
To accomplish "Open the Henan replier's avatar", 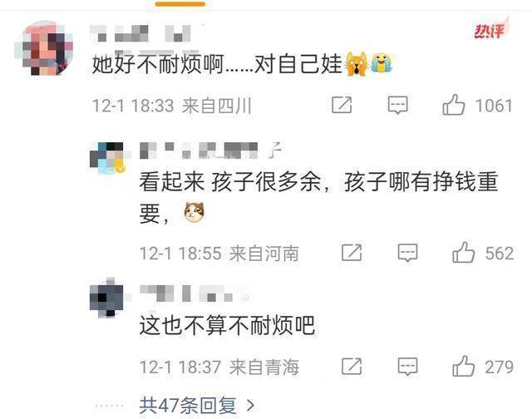I will click(x=108, y=158).
